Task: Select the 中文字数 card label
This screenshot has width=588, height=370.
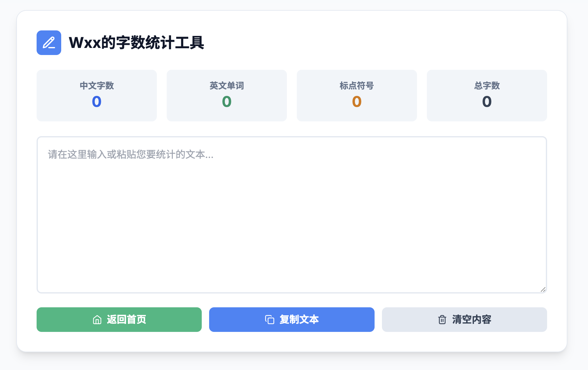Action: (x=97, y=85)
